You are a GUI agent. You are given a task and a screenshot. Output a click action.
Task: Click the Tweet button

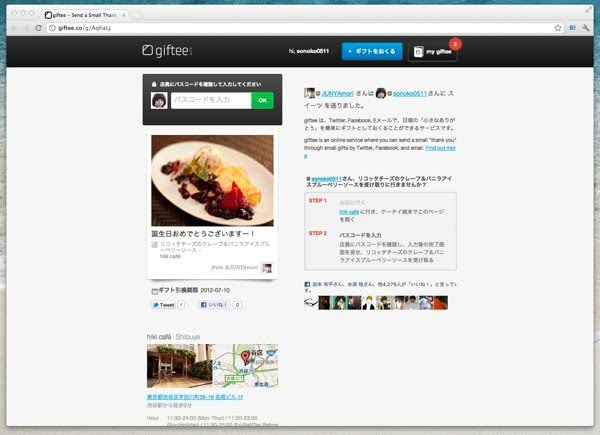pos(162,304)
